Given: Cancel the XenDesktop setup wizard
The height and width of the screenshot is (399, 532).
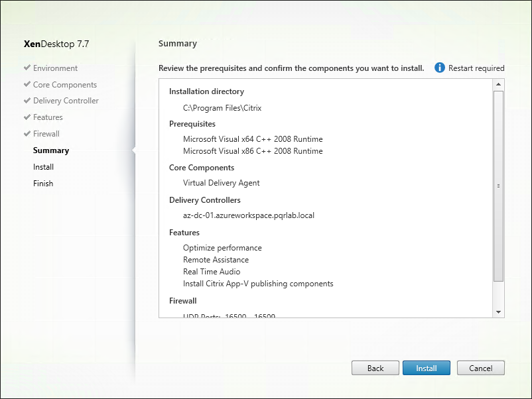Looking at the screenshot, I should point(481,368).
